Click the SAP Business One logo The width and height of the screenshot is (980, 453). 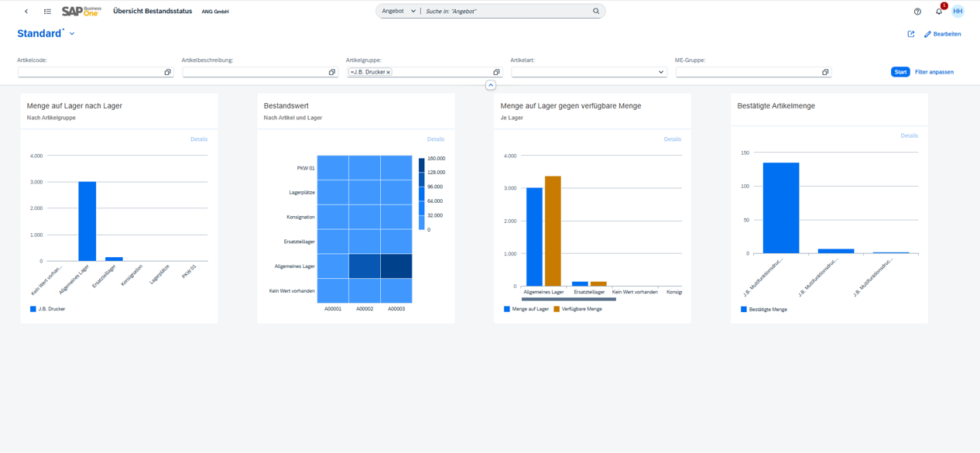[81, 12]
